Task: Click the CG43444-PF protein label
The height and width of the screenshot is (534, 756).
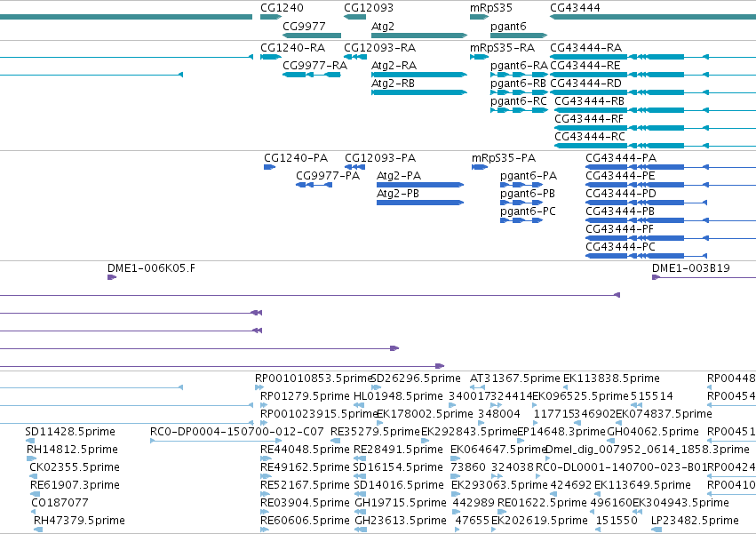Action: point(619,229)
